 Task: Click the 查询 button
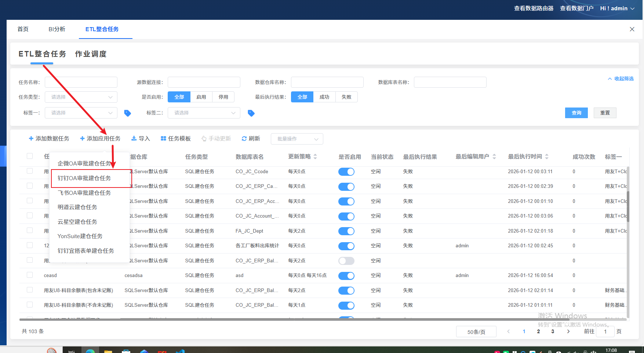tap(576, 113)
